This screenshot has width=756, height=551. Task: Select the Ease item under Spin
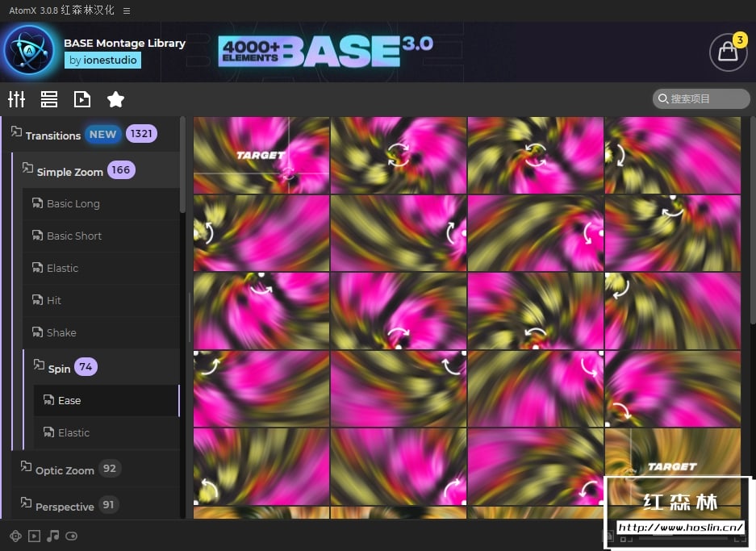pyautogui.click(x=106, y=401)
